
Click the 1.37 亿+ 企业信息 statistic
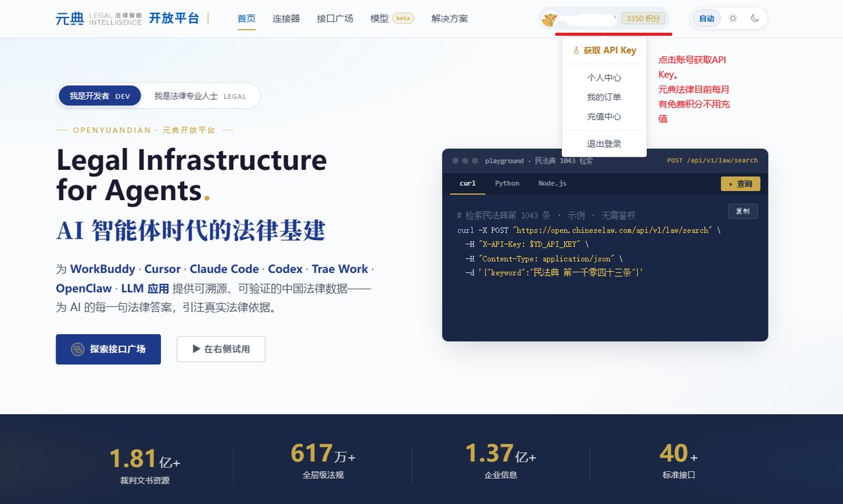click(x=501, y=461)
